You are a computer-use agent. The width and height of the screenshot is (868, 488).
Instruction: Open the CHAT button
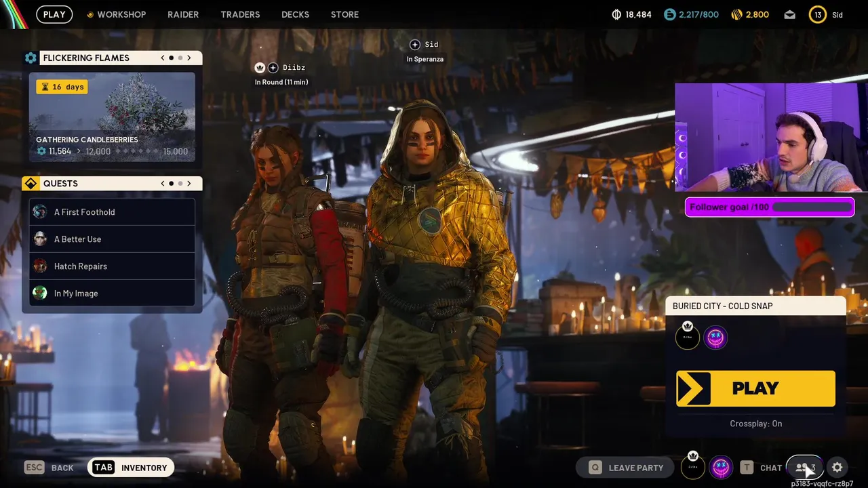tap(762, 468)
